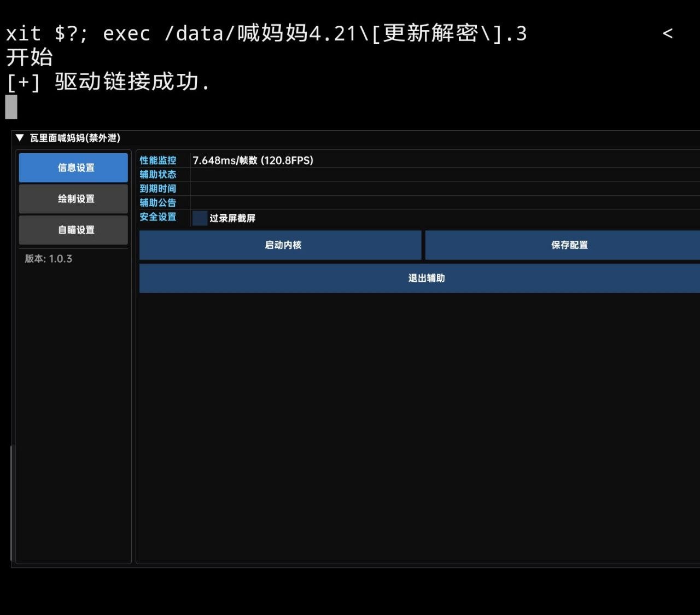700x615 pixels.
Task: Select the 自瞄设置 tab
Action: point(73,230)
